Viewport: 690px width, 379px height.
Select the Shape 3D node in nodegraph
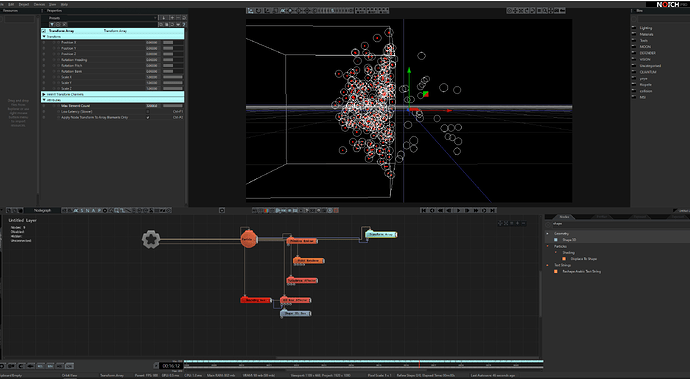295,313
